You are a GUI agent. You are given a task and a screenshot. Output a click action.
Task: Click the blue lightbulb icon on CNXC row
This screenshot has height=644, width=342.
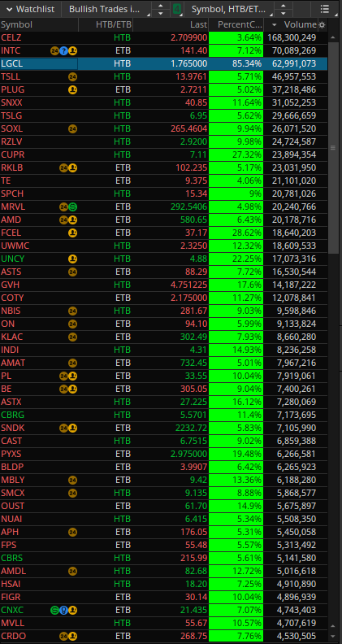pyautogui.click(x=63, y=610)
